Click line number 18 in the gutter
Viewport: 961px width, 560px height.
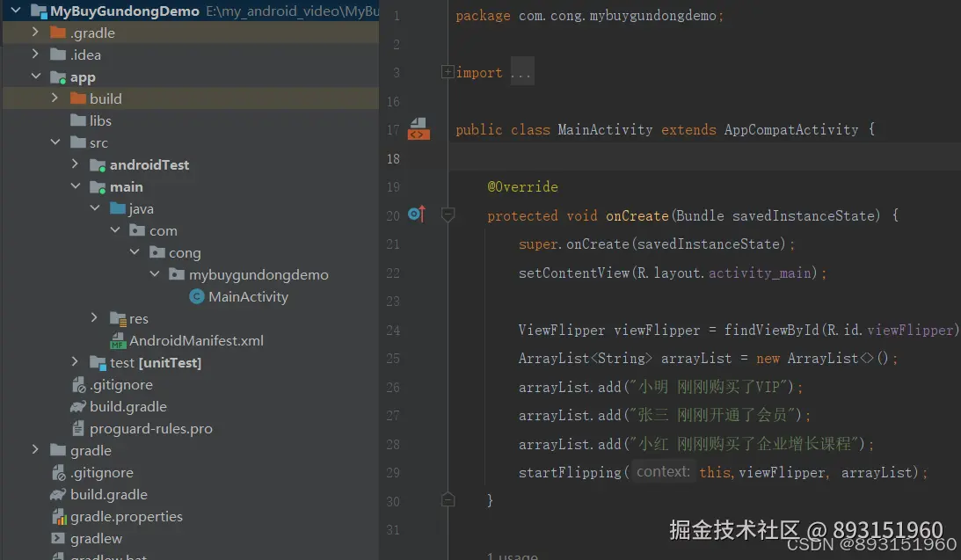coord(393,159)
